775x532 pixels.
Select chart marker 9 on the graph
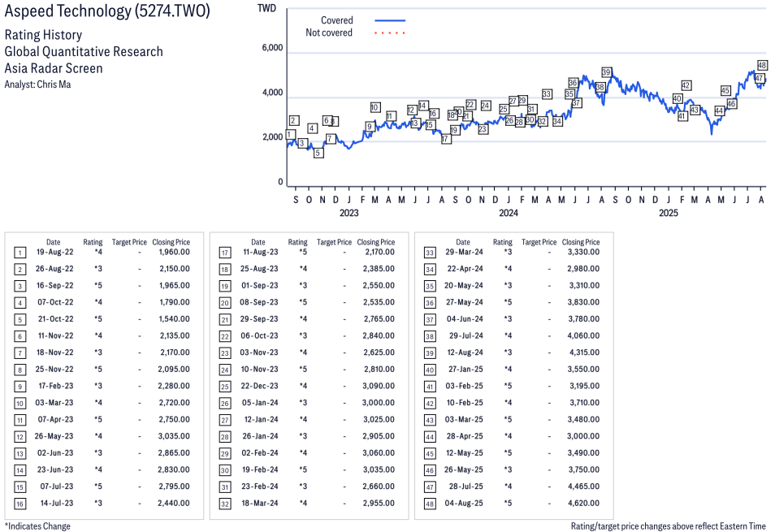(x=369, y=127)
